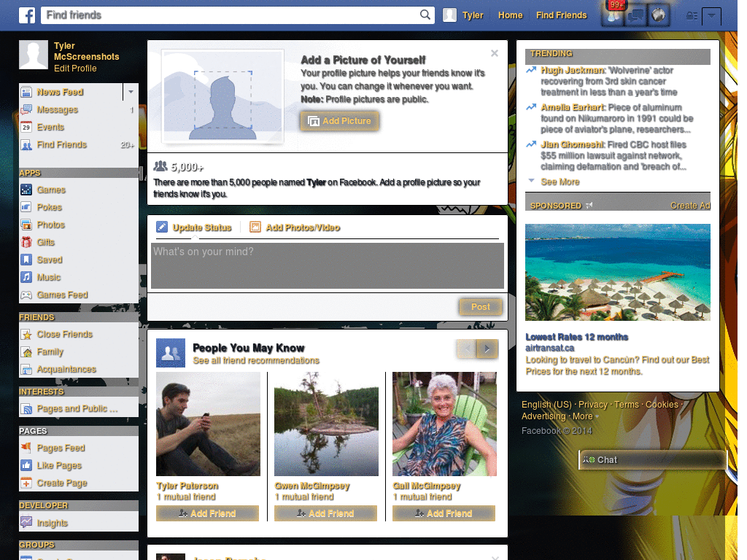Screen dimensions: 747x560
Task: Click the Acquaintances list icon
Action: click(x=26, y=369)
